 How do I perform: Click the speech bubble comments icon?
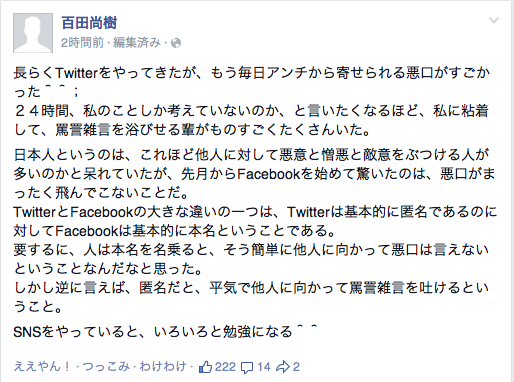(x=247, y=367)
